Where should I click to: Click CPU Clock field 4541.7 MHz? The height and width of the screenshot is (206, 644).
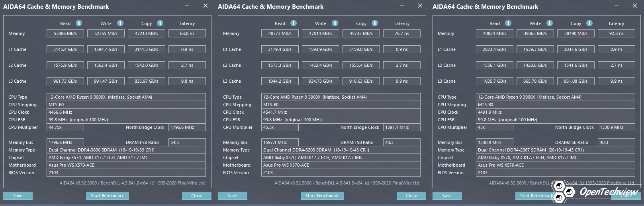click(341, 112)
